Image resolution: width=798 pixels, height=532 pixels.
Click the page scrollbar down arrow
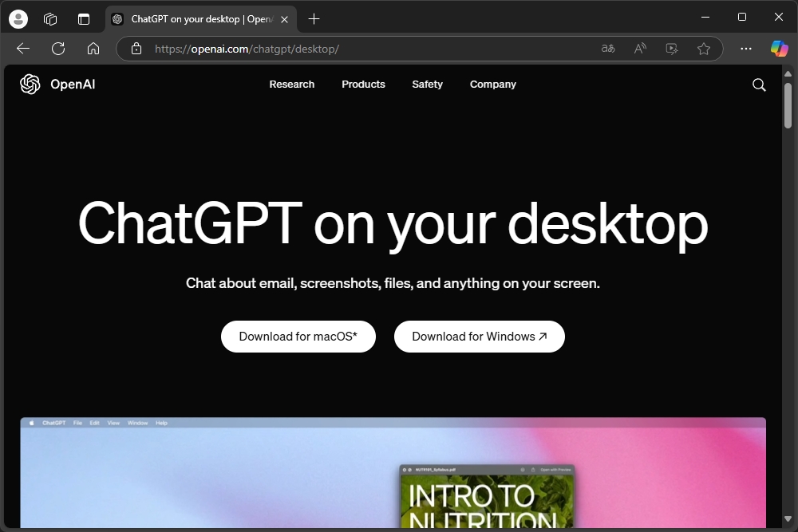pyautogui.click(x=788, y=518)
